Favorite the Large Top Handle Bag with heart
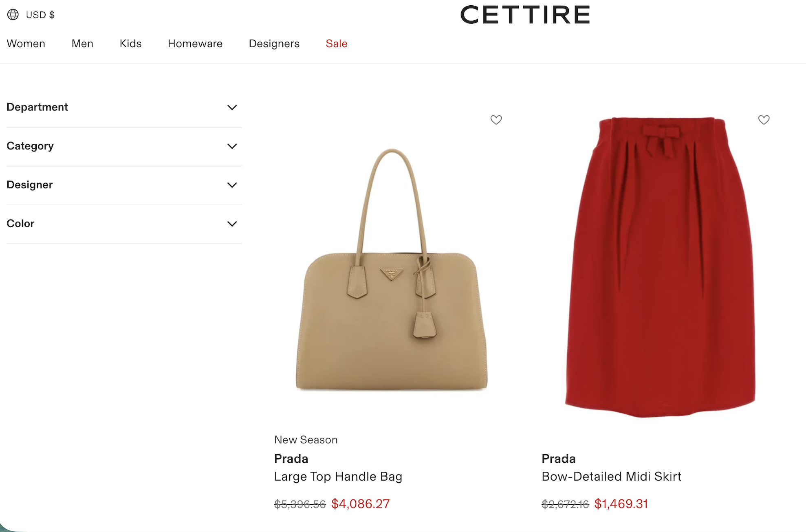The image size is (806, 532). (x=496, y=120)
